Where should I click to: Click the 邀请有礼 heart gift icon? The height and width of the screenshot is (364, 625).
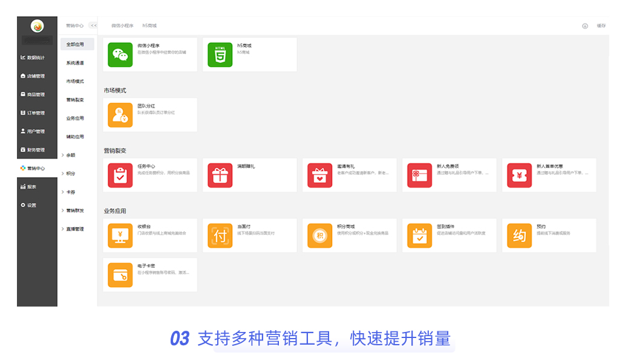tap(319, 175)
